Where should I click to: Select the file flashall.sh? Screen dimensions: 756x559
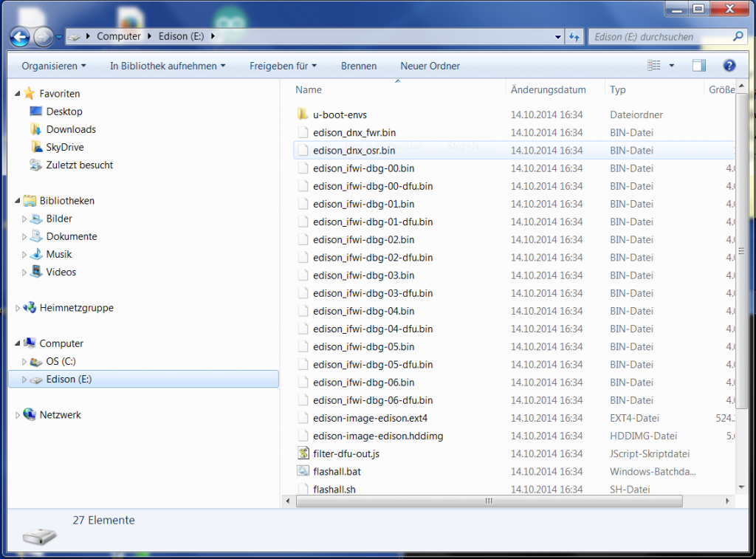[334, 490]
